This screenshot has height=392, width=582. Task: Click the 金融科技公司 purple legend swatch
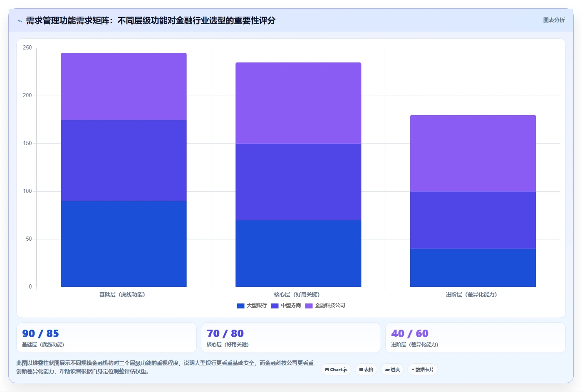tap(309, 306)
